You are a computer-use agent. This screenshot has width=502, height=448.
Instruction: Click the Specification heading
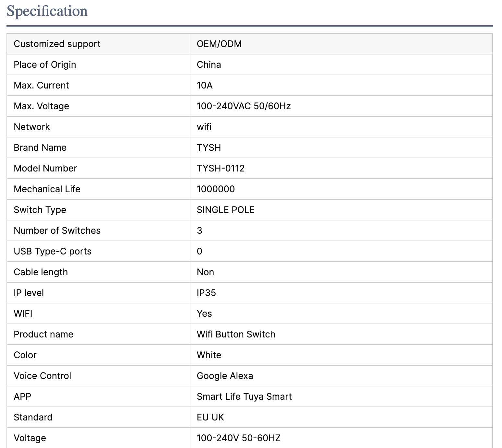[47, 11]
